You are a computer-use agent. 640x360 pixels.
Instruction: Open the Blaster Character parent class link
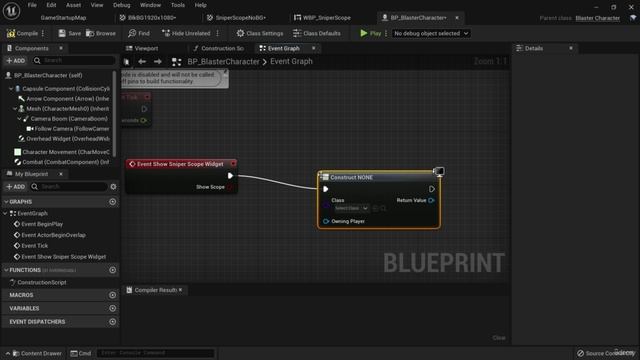pos(598,18)
